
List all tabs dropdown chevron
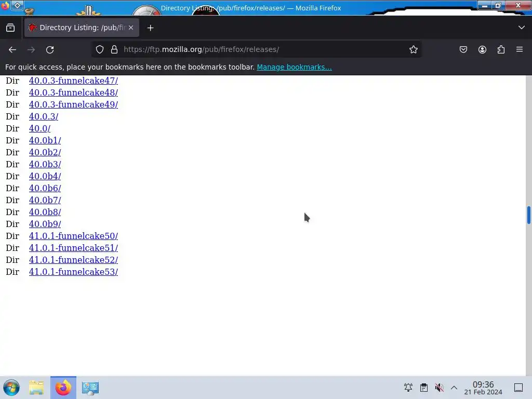[522, 28]
